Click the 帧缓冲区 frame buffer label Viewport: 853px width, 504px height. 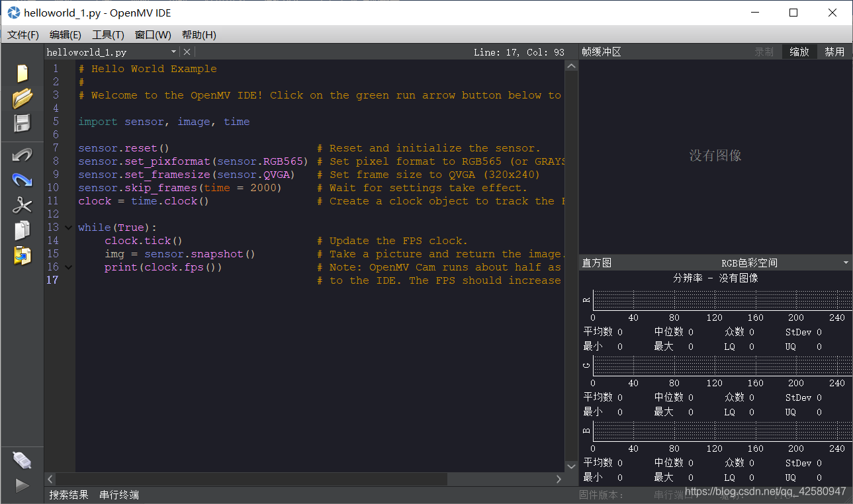coord(602,52)
